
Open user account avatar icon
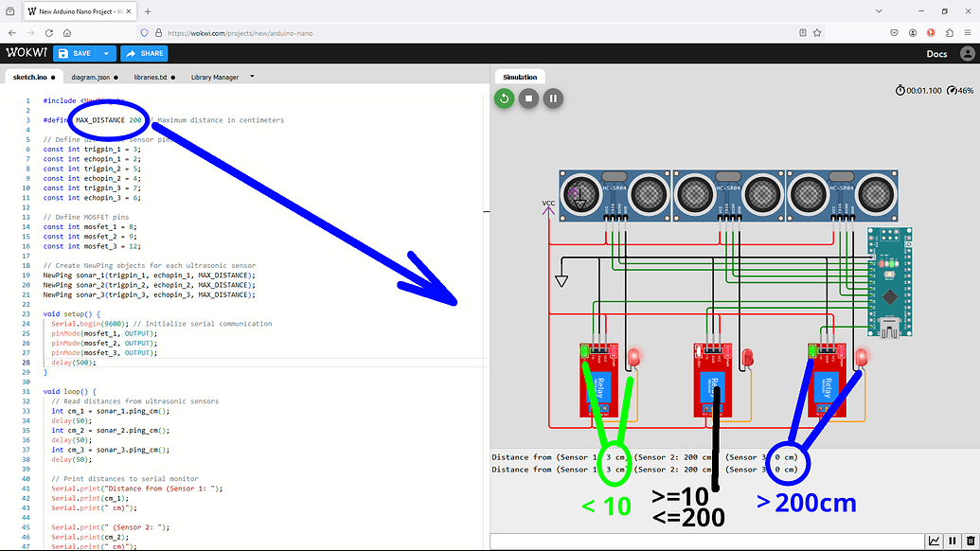(968, 53)
